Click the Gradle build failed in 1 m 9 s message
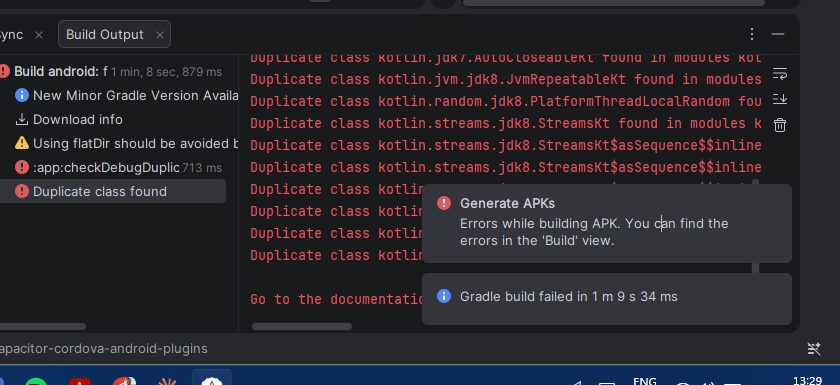 click(568, 296)
